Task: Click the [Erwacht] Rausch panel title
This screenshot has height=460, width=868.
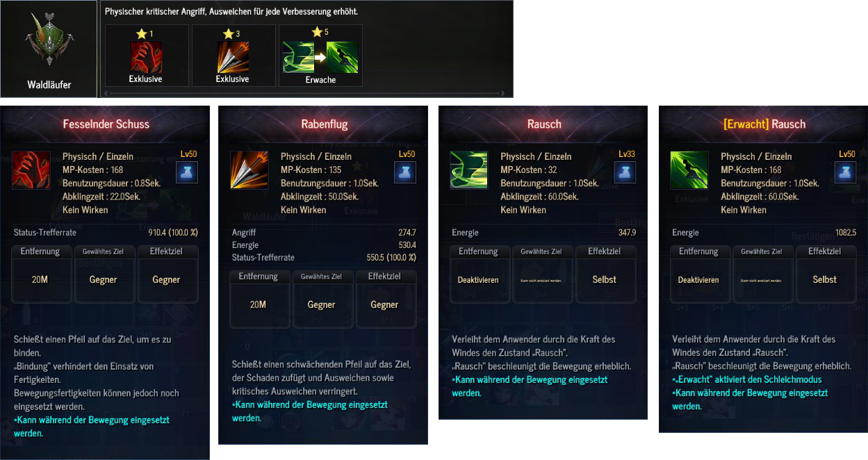Action: click(764, 124)
